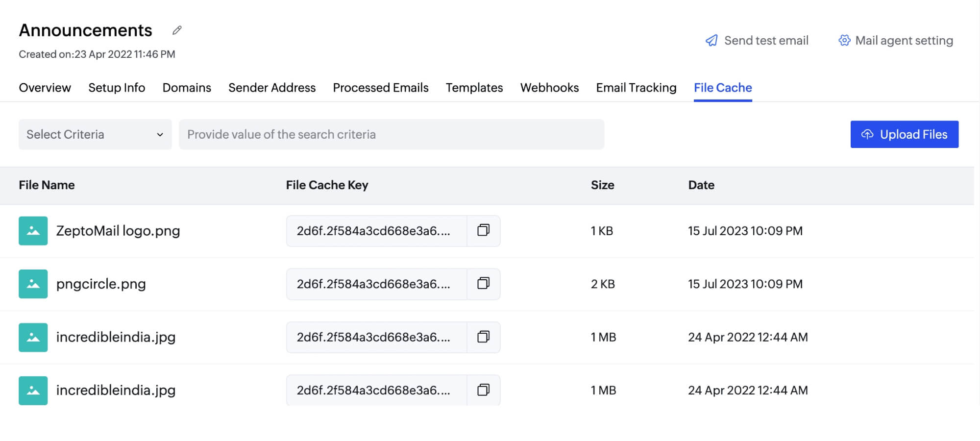The height and width of the screenshot is (441, 980).
Task: Click the thumbnail next to incredibleindia.jpg
Action: 33,337
